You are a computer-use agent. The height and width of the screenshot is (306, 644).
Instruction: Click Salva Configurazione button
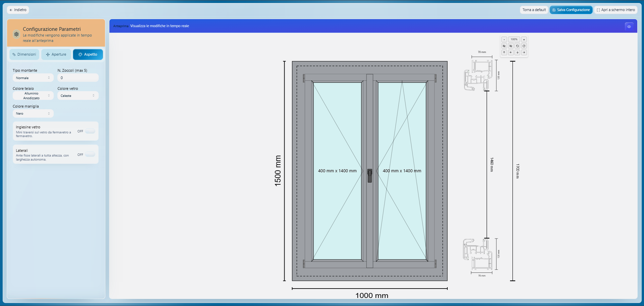[x=571, y=10]
